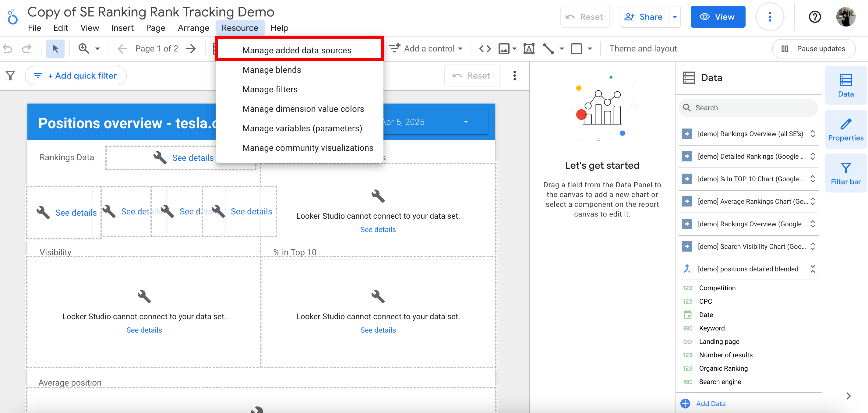Pause updates toggle button

813,48
